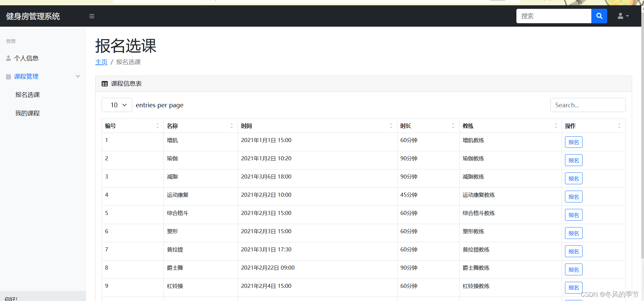Screen dimensions: 644x301
Task: Open the user account dropdown icon
Action: point(623,16)
